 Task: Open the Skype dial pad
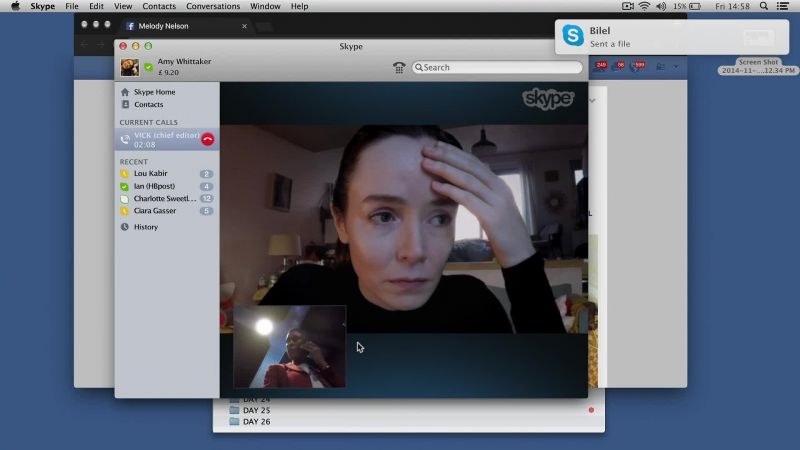coord(399,67)
